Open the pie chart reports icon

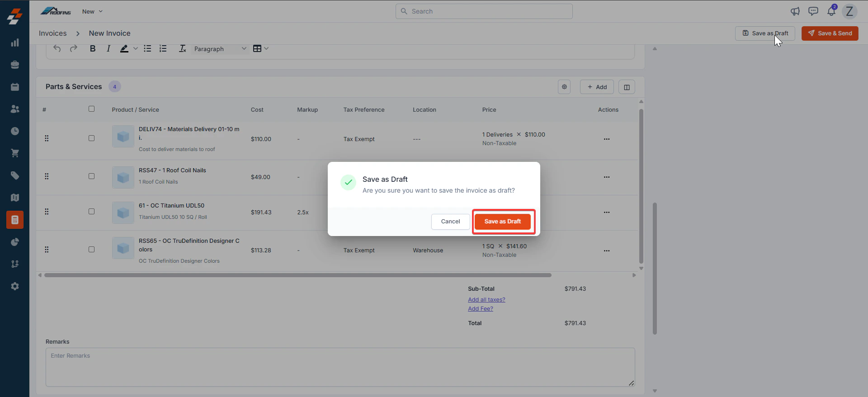[x=15, y=242]
